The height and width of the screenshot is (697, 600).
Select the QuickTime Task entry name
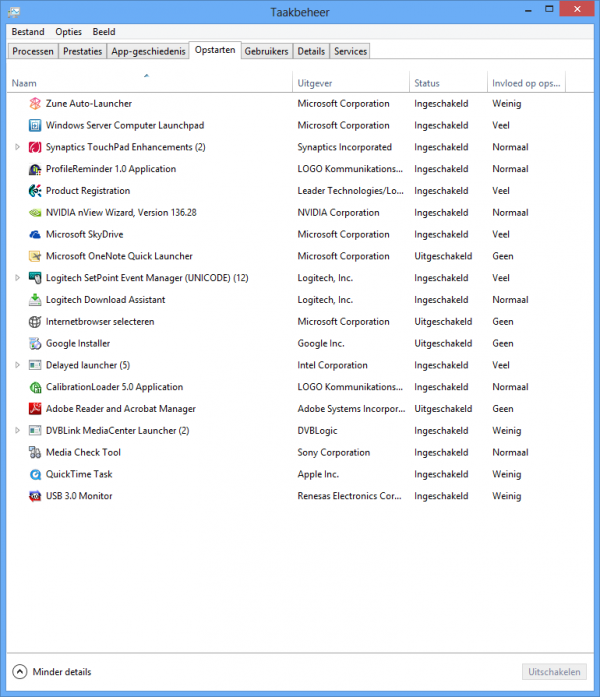click(x=79, y=474)
